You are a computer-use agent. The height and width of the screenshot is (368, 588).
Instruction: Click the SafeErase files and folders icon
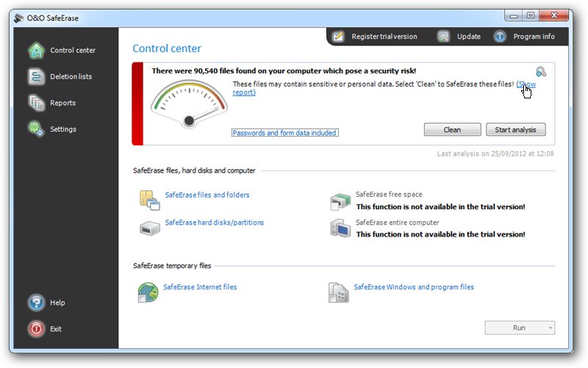pos(150,200)
